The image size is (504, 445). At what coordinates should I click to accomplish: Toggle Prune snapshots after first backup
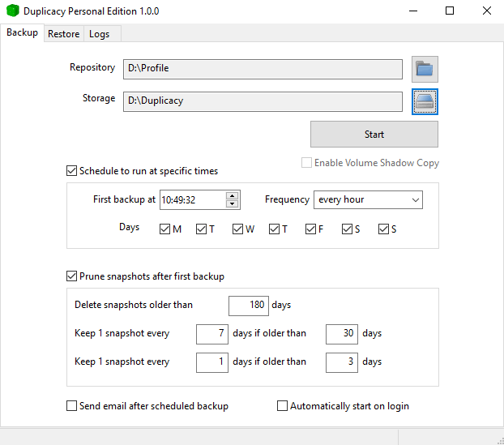tap(72, 276)
